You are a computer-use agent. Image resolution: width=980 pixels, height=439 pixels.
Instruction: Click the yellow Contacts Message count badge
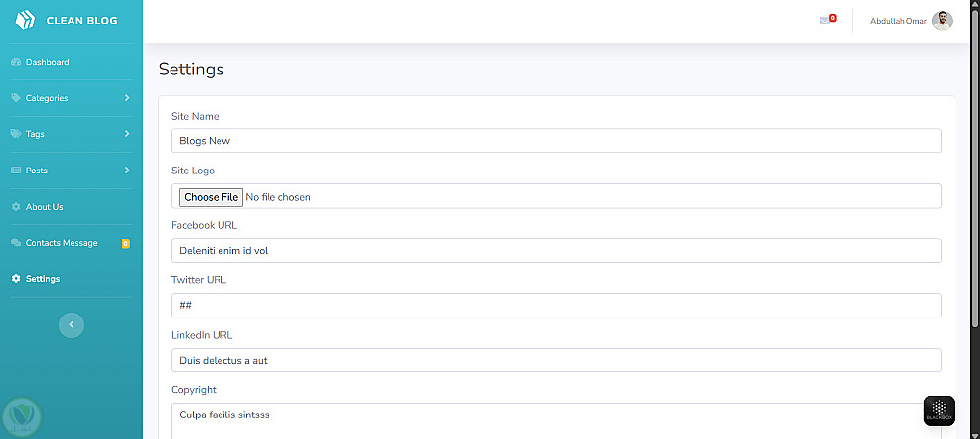point(125,243)
